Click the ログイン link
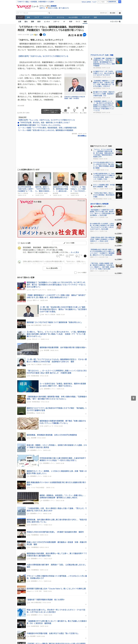The width and height of the screenshot is (138, 644). [42, 8]
